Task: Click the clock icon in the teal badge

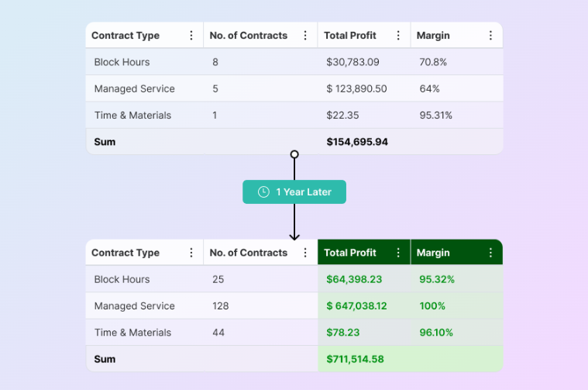Action: [263, 192]
